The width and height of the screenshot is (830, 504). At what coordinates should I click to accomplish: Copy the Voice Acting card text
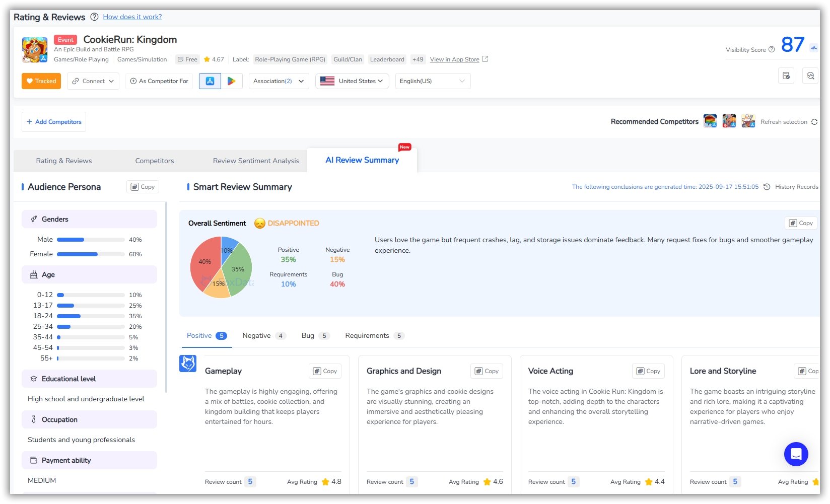pyautogui.click(x=648, y=371)
